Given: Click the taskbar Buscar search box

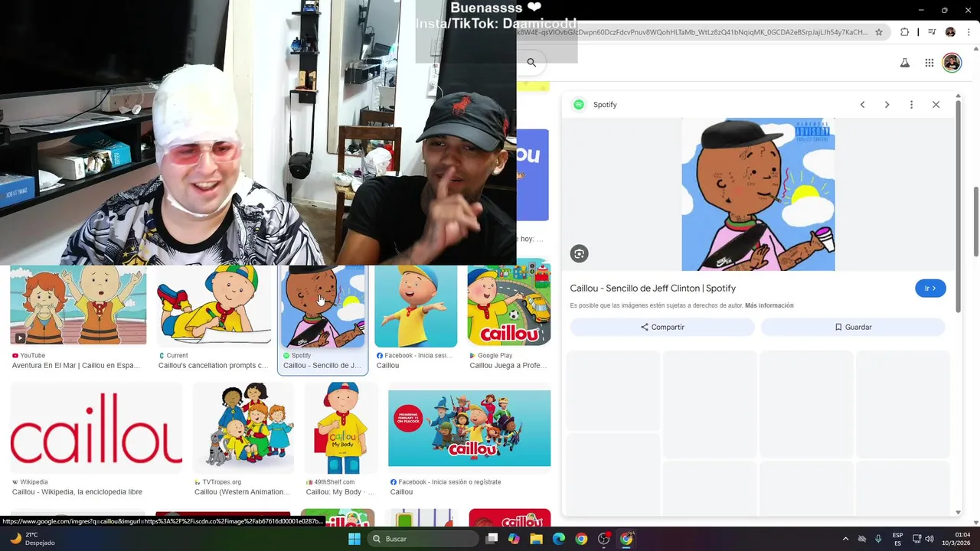Looking at the screenshot, I should point(423,539).
